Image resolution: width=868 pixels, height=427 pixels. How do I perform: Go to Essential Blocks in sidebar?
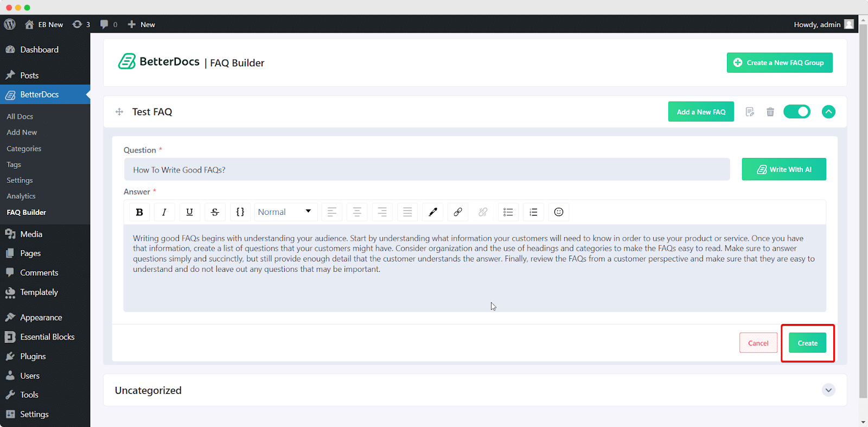pos(47,337)
